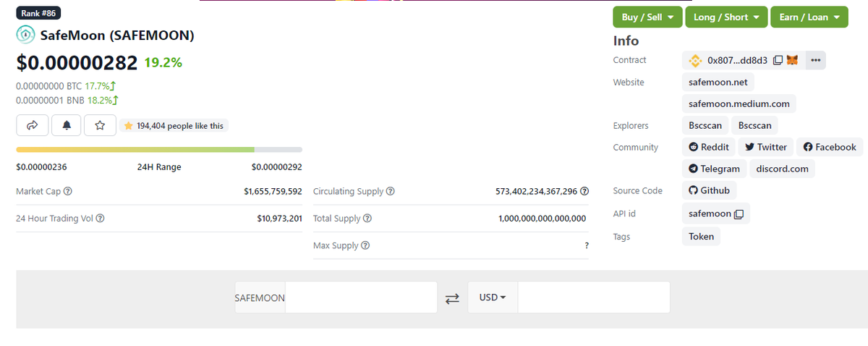This screenshot has height=346, width=868.
Task: Click the Token tag
Action: 701,236
